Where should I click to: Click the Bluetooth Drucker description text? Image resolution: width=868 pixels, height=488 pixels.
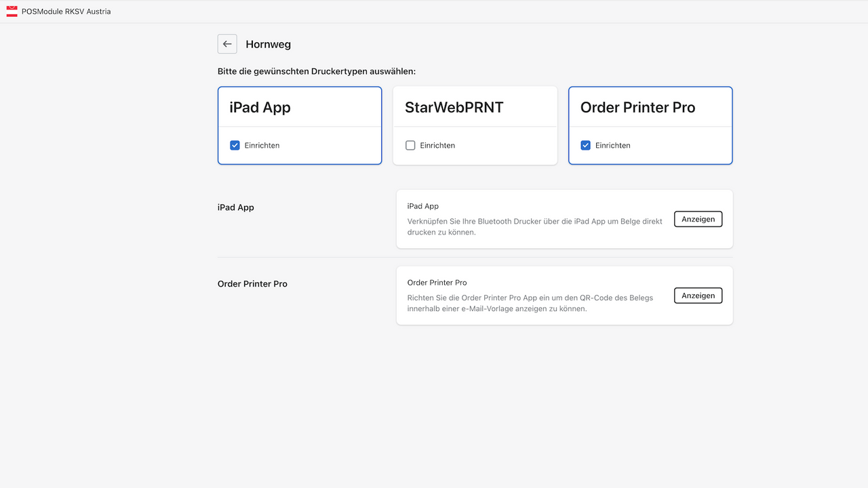coord(535,226)
